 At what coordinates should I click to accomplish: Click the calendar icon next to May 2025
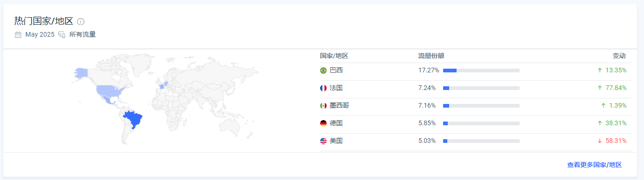coord(18,34)
